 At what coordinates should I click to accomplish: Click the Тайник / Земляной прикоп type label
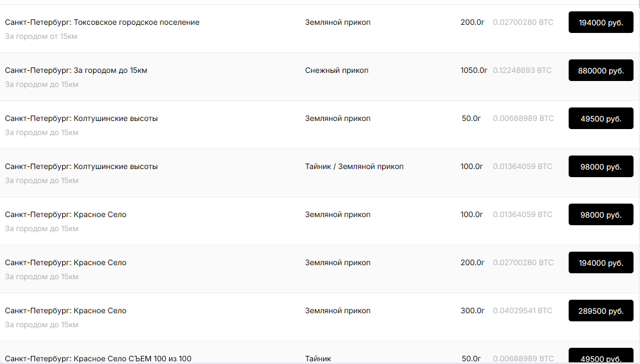tap(354, 167)
